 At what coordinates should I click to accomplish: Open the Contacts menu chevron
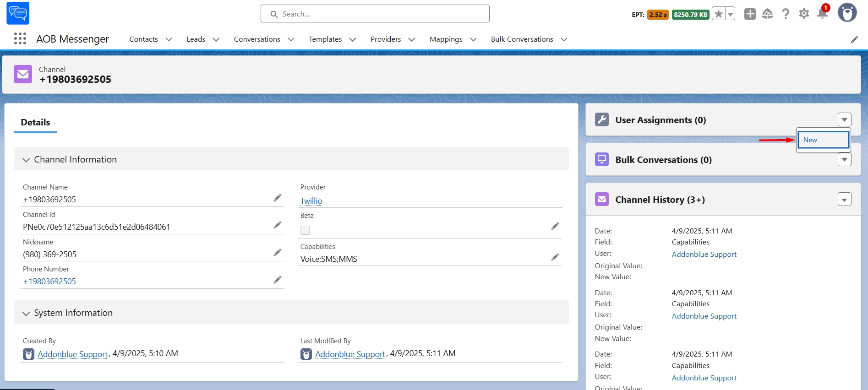click(x=169, y=39)
